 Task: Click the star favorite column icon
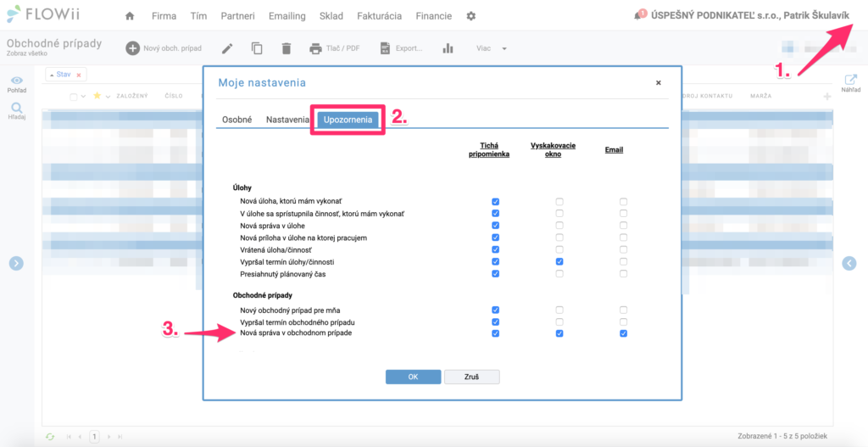tap(97, 96)
